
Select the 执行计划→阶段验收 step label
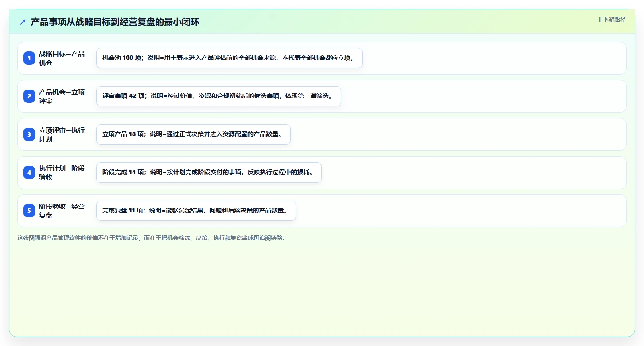(x=62, y=173)
